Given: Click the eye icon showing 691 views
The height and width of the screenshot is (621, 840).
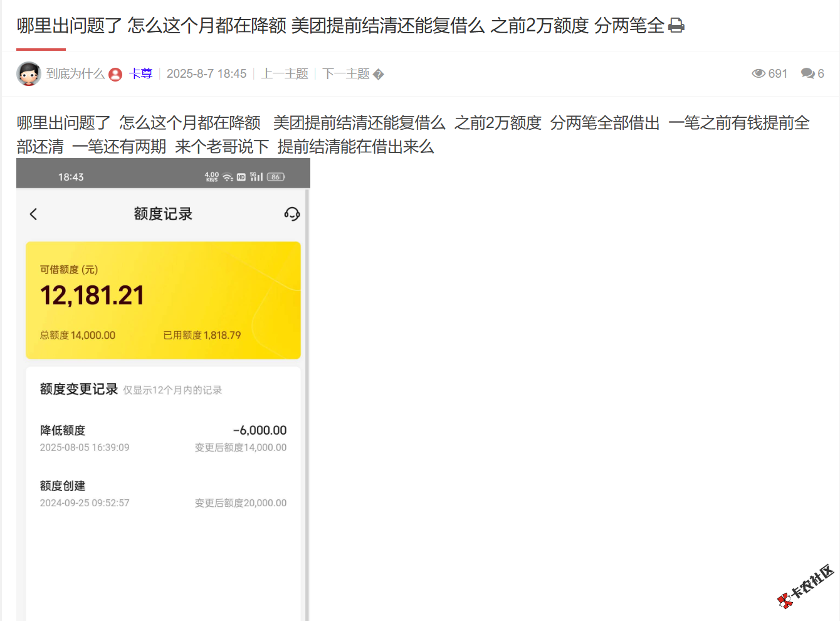Looking at the screenshot, I should (759, 73).
